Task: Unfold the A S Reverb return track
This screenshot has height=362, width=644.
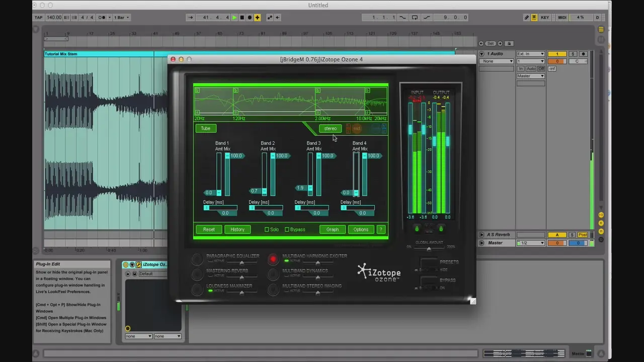Action: (x=481, y=235)
